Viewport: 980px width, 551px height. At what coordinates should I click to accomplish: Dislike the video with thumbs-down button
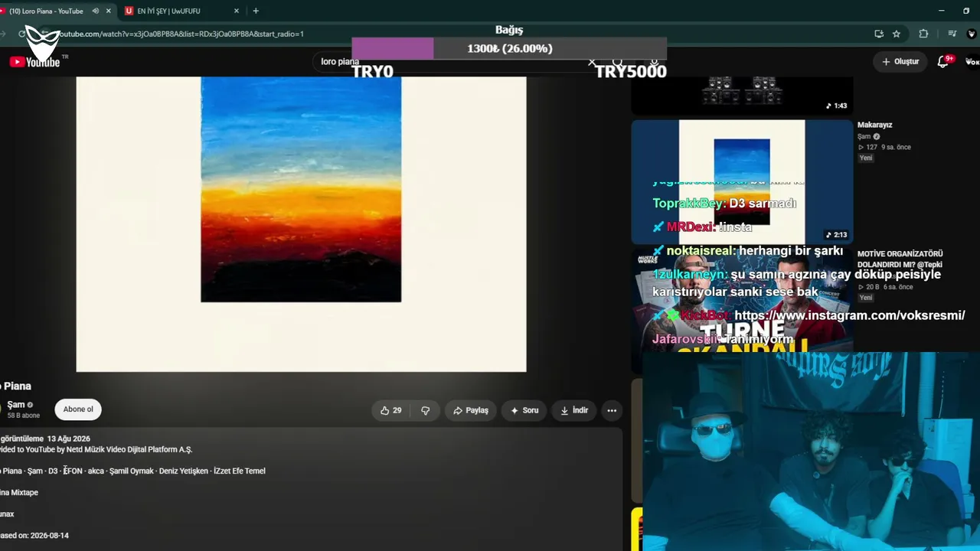(426, 410)
